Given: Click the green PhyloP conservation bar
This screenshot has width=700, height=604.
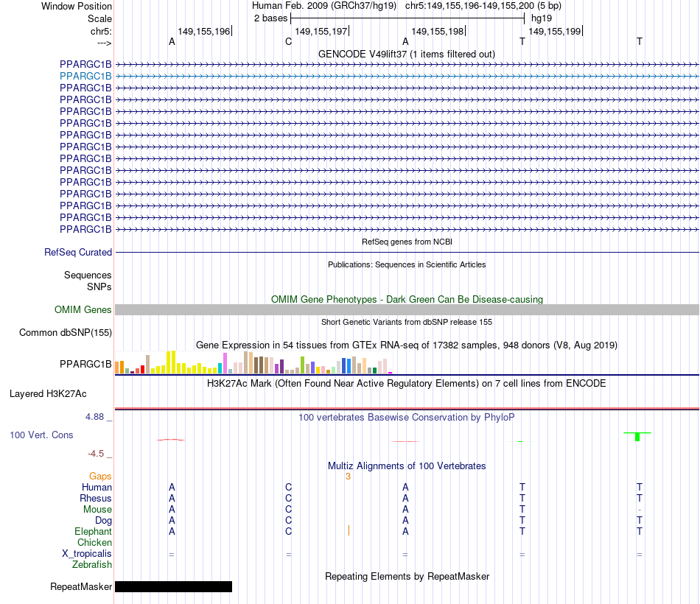Looking at the screenshot, I should click(x=637, y=437).
